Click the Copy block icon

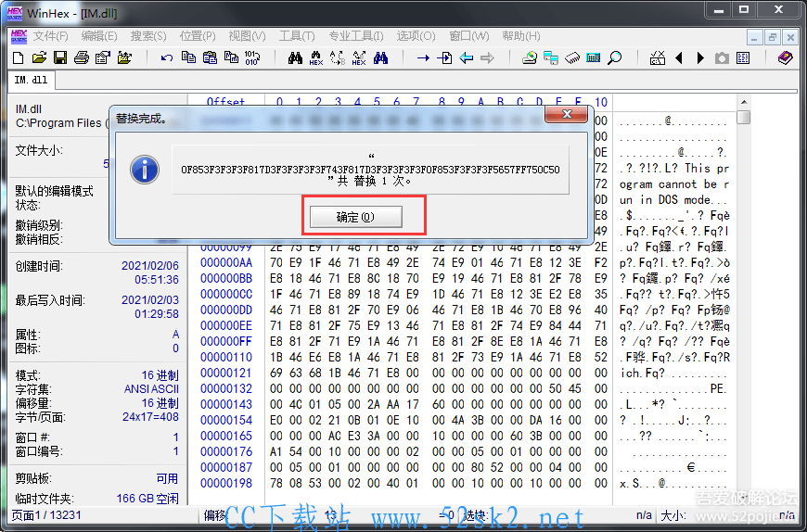coord(188,57)
